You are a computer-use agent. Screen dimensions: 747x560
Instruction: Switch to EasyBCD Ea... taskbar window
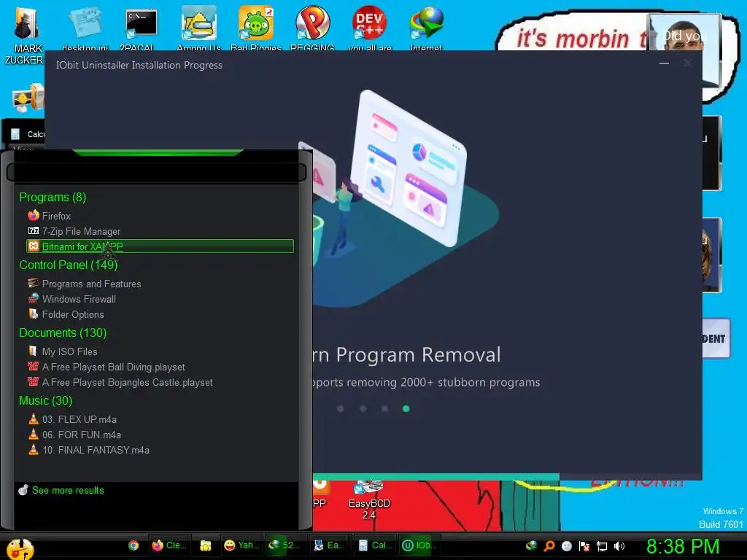click(329, 545)
